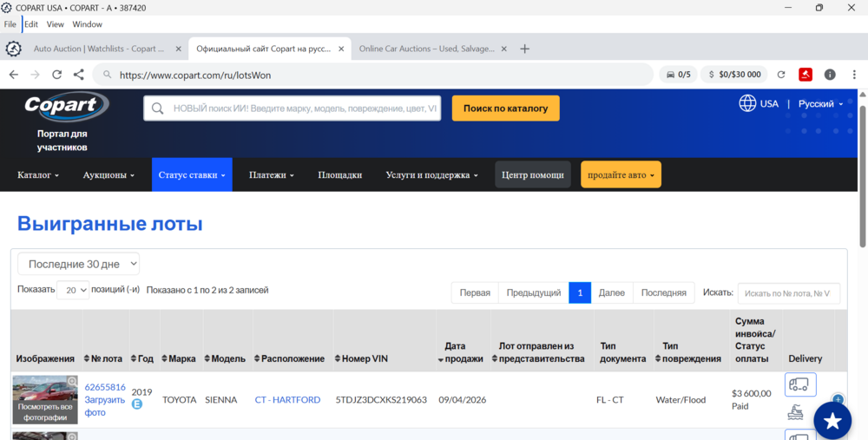The height and width of the screenshot is (440, 868).
Task: Click the ship icon in Delivery column
Action: 796,412
